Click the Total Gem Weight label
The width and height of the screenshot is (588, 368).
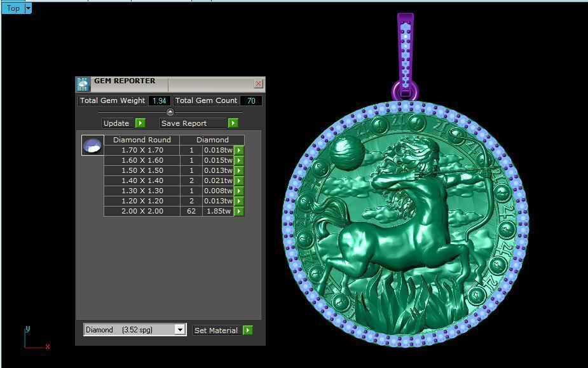[x=113, y=100]
